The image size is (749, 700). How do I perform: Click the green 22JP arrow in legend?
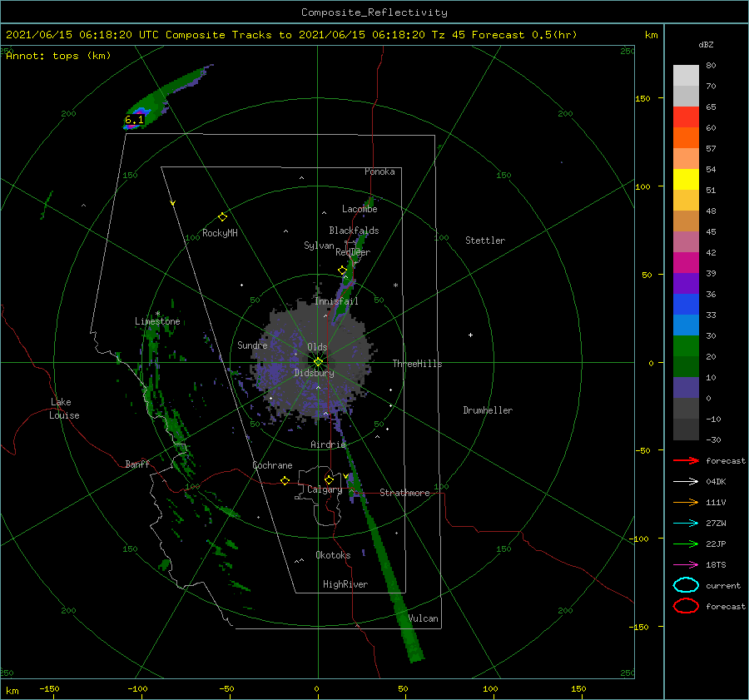pyautogui.click(x=686, y=544)
